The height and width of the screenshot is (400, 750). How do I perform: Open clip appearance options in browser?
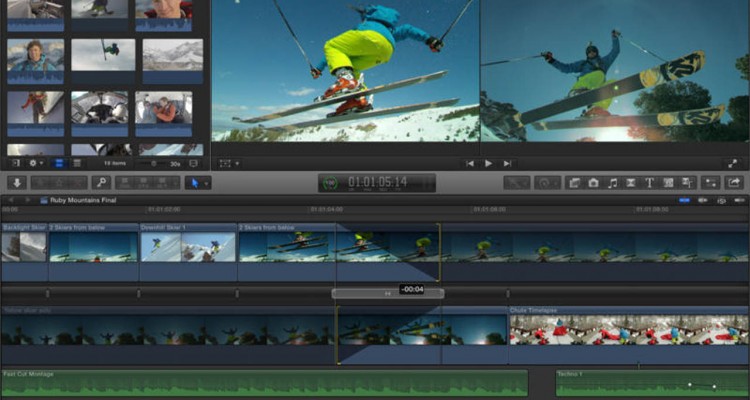click(193, 164)
